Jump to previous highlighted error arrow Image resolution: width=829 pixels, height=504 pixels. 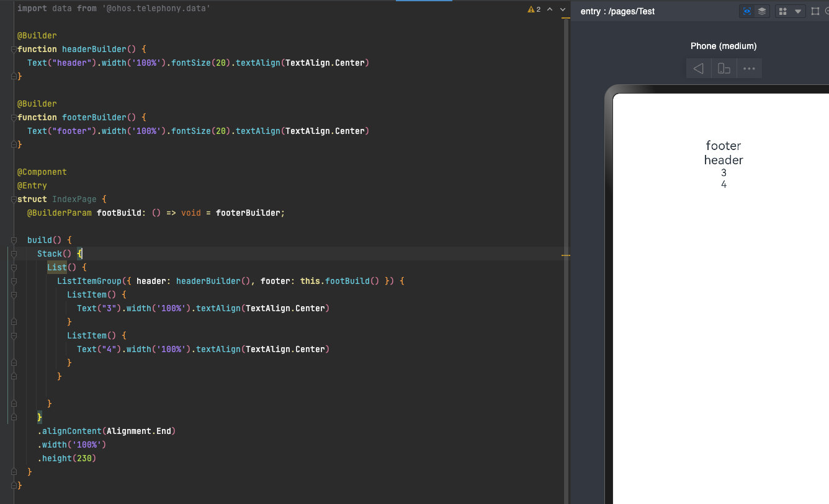550,9
